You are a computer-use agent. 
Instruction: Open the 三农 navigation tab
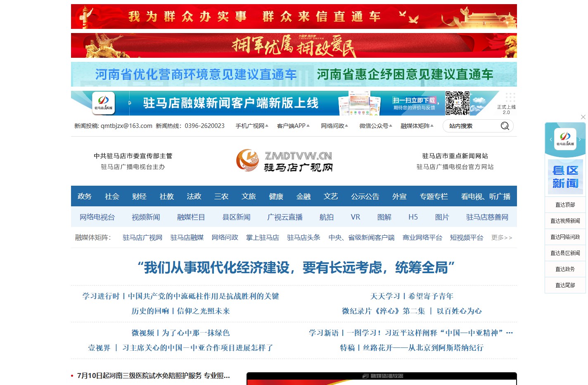(x=221, y=196)
